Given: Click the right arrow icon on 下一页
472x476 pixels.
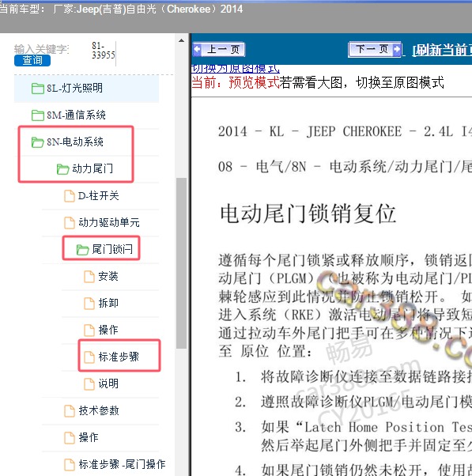Looking at the screenshot, I should [x=396, y=49].
